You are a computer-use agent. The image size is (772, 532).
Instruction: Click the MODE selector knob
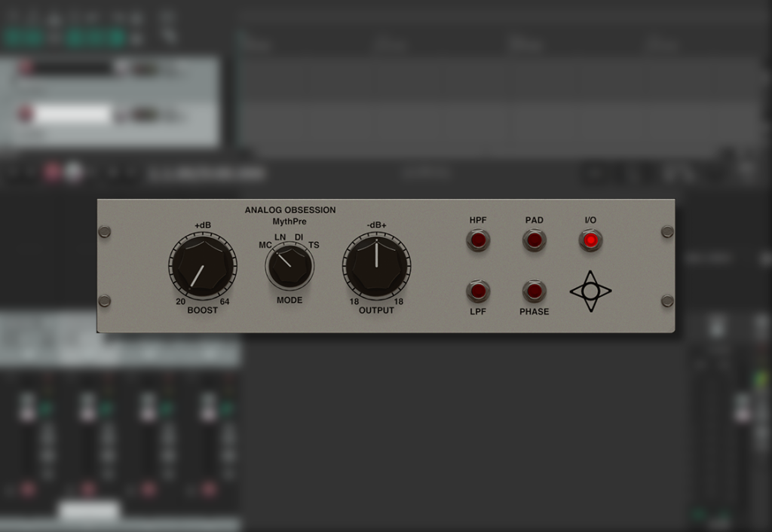(x=289, y=267)
